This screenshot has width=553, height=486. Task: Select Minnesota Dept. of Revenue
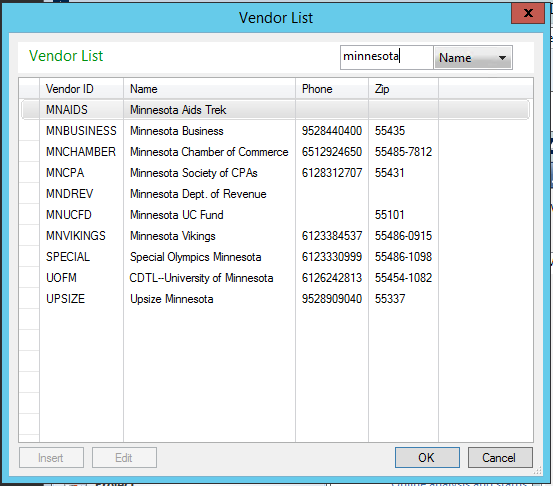198,194
